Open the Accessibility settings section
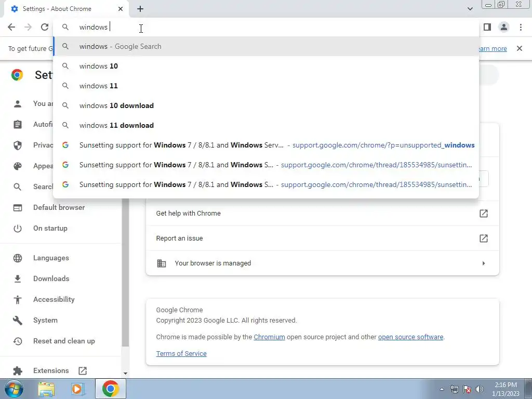The width and height of the screenshot is (532, 399). coord(54,299)
